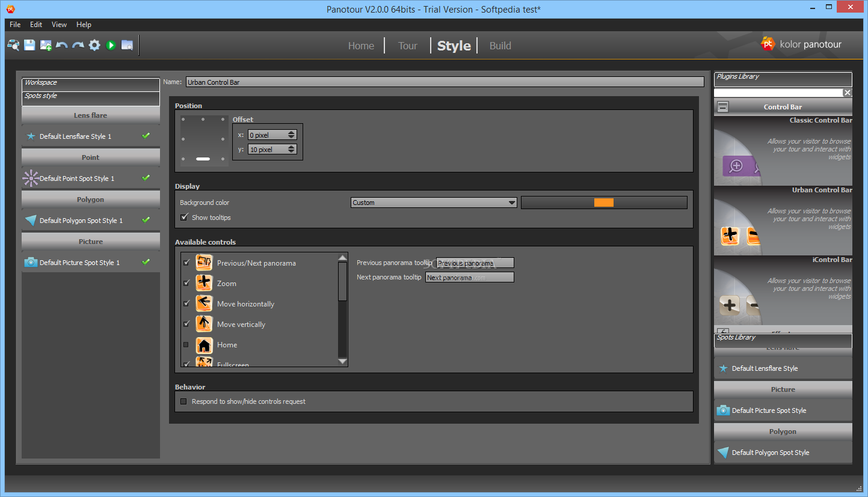Click the Undo arrow icon

tap(62, 45)
